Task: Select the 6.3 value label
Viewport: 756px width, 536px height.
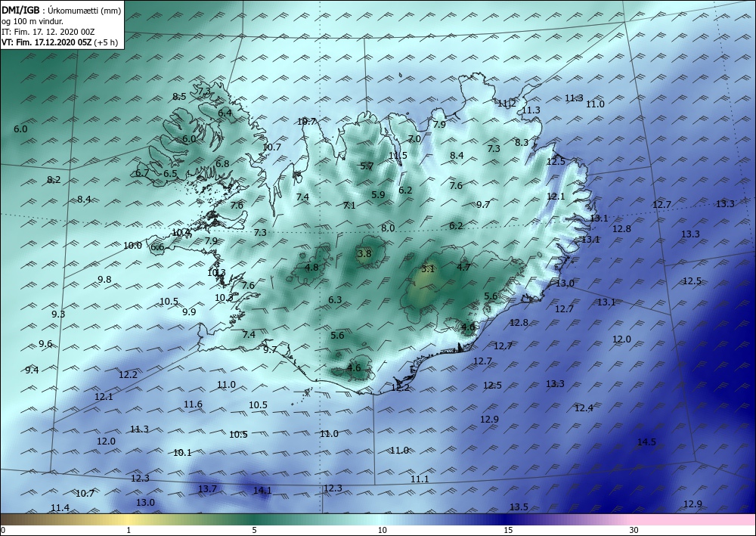Action: pos(335,300)
